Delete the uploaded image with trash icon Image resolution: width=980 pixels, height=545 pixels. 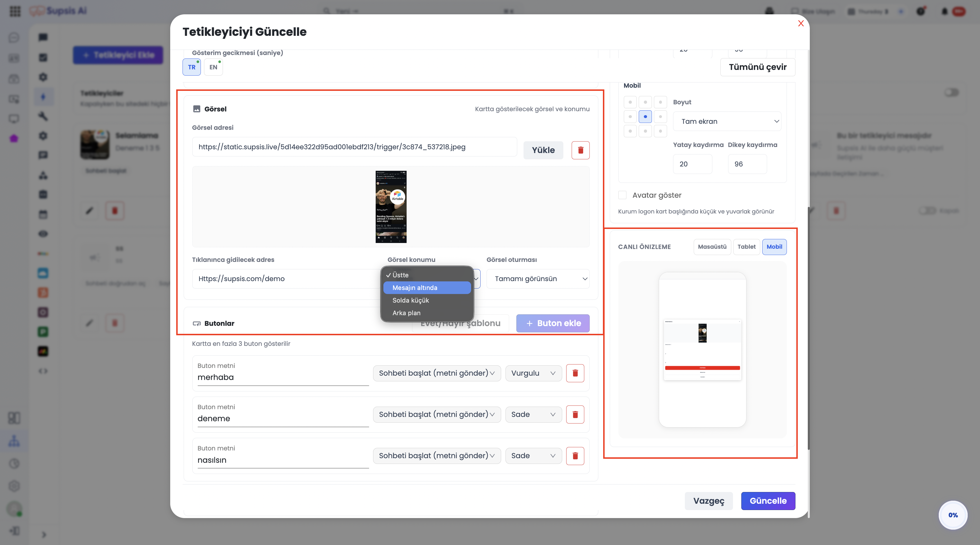tap(581, 150)
